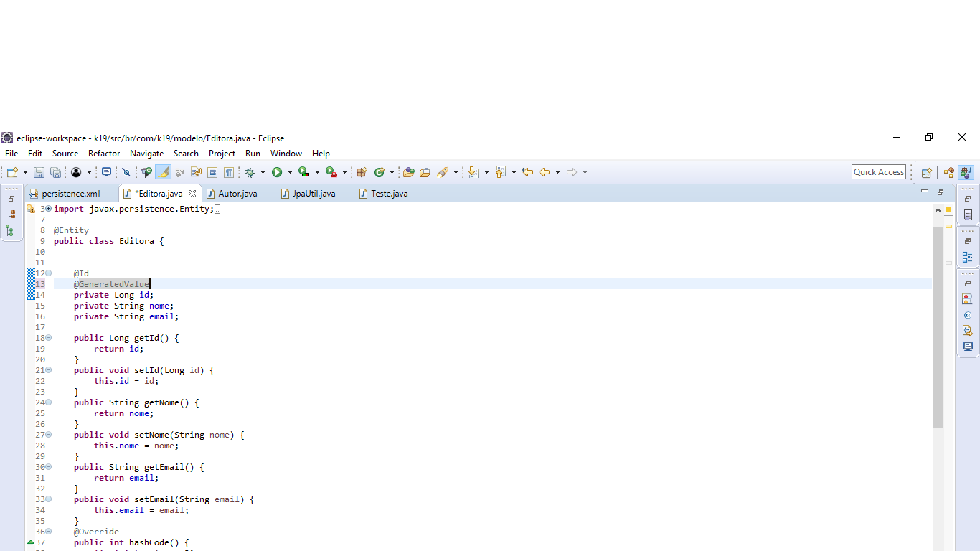Click the New Java Class icon
The width and height of the screenshot is (980, 551).
click(x=380, y=172)
